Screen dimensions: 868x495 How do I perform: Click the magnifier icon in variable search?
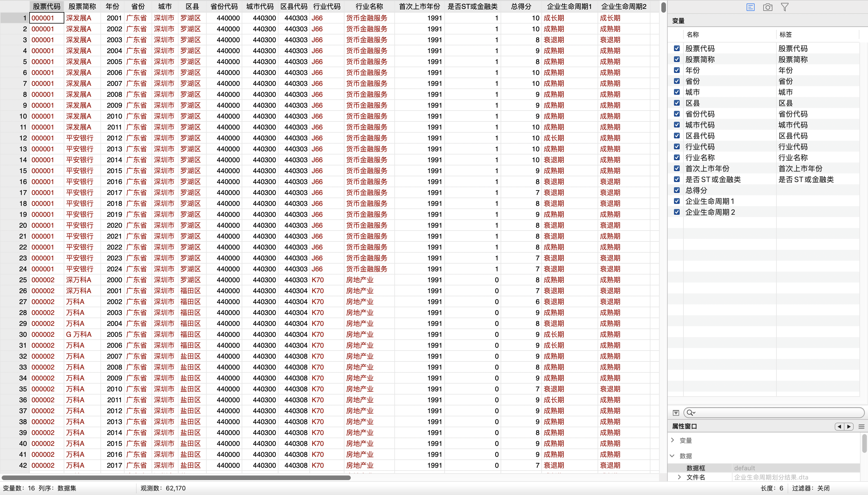point(690,413)
